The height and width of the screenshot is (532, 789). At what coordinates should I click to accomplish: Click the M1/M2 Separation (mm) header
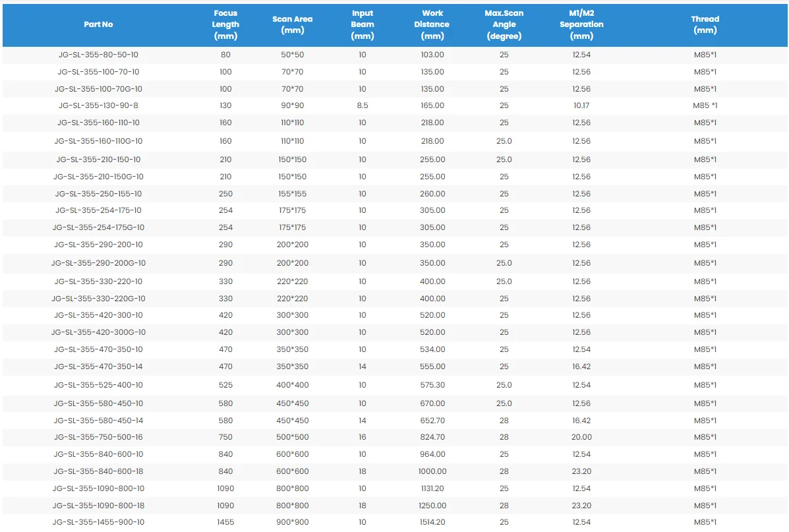581,24
